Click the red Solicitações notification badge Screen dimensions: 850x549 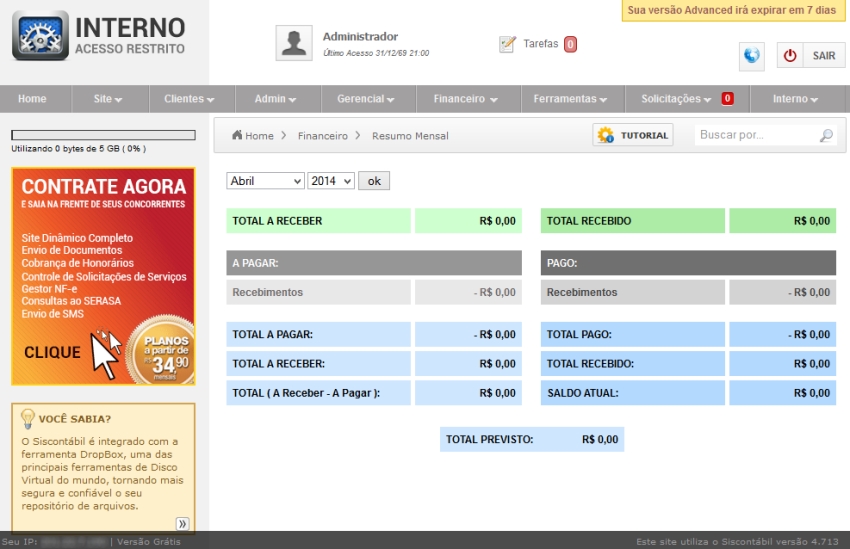[x=727, y=99]
